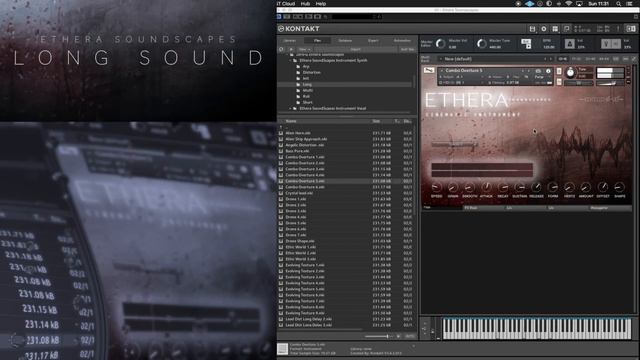The width and height of the screenshot is (640, 360).
Task: Open the View dropdown in the browser toolbar
Action: 304,49
